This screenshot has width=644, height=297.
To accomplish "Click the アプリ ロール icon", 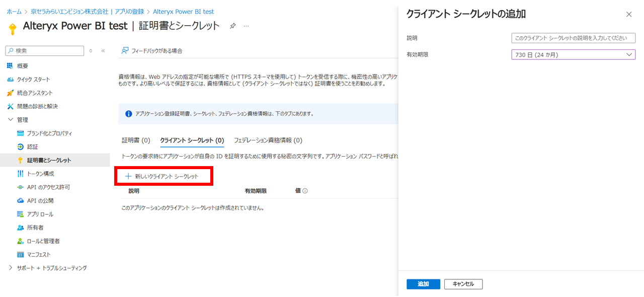I will [21, 214].
